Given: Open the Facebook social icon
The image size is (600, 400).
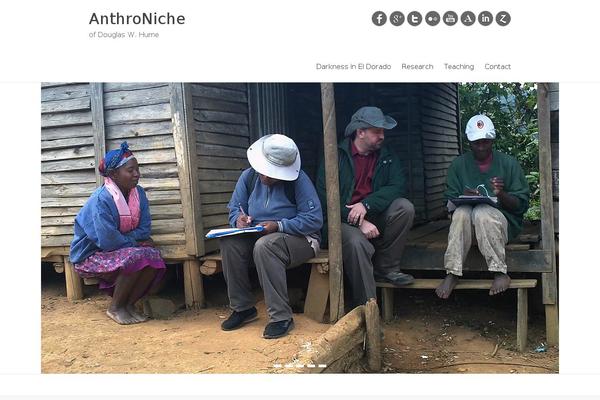Looking at the screenshot, I should [x=379, y=18].
